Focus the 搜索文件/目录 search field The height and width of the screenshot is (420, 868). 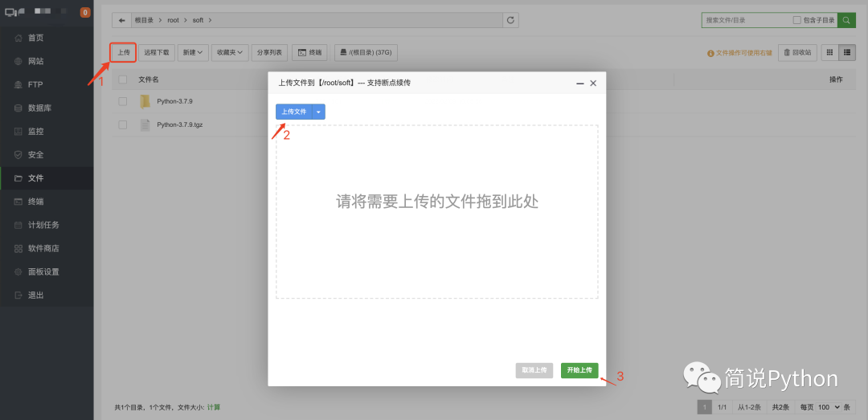click(x=747, y=20)
